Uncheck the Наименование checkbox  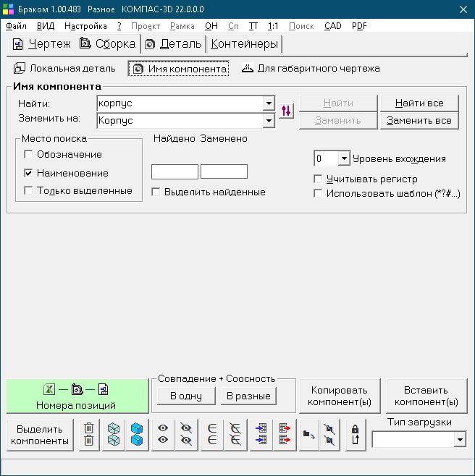coord(28,173)
